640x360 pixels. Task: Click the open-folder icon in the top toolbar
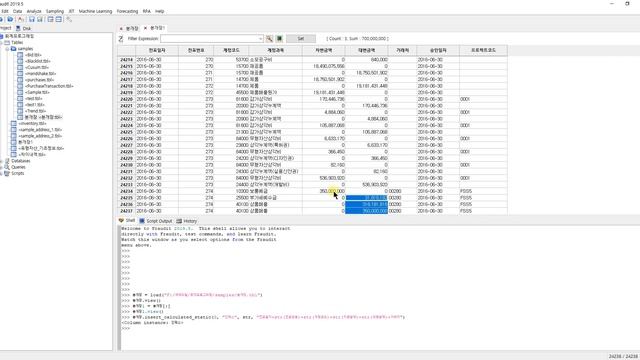click(11, 19)
